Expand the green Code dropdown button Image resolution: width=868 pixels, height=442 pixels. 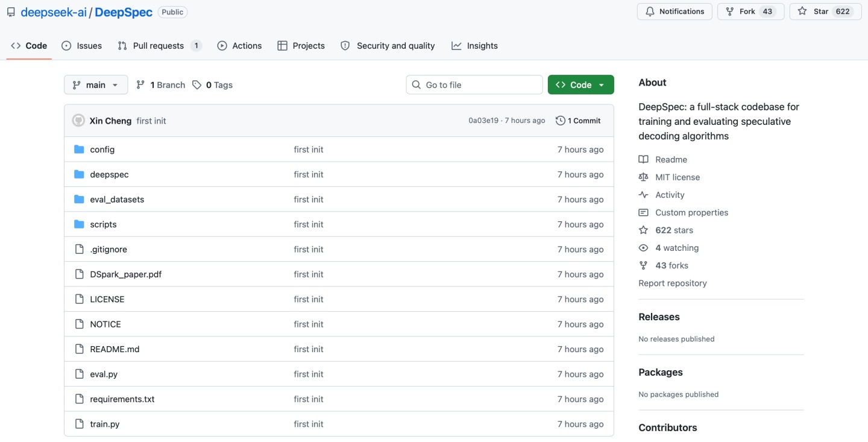(580, 85)
